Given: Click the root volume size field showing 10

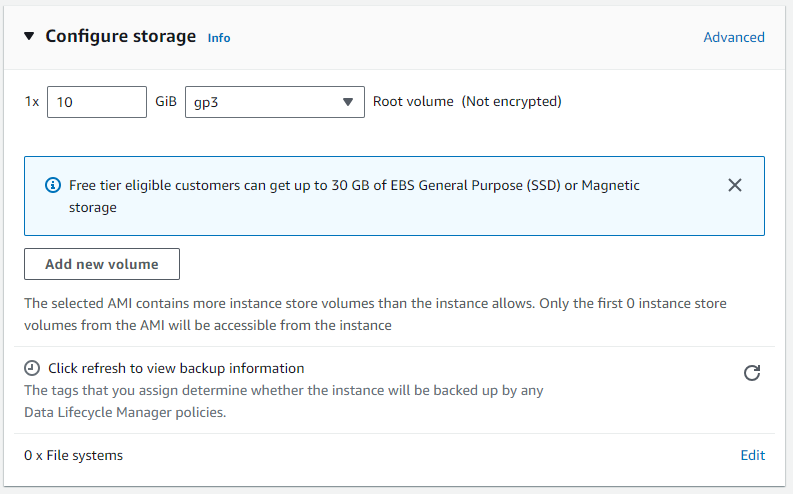Looking at the screenshot, I should point(97,102).
